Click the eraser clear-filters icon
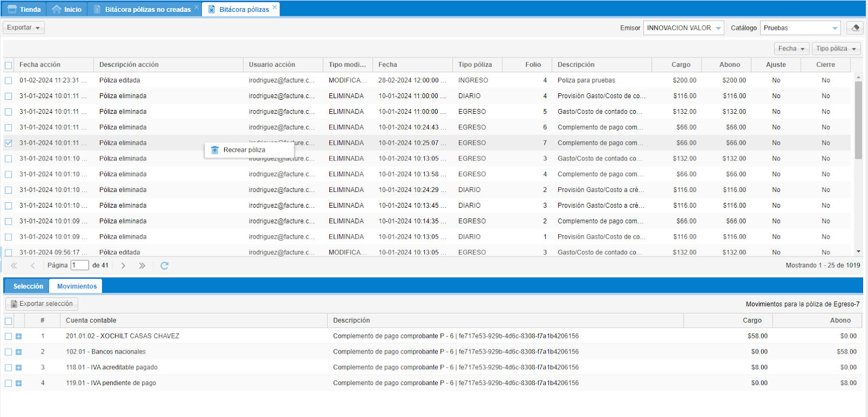 coord(855,28)
